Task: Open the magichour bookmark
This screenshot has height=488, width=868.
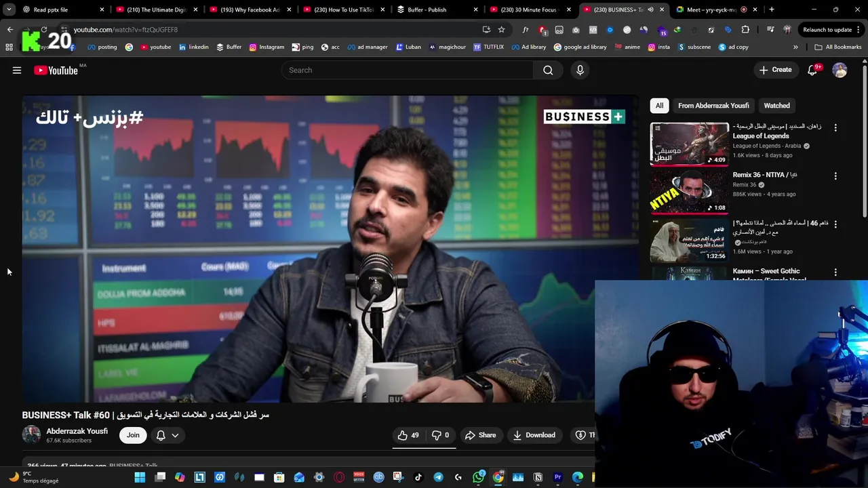Action: (446, 47)
